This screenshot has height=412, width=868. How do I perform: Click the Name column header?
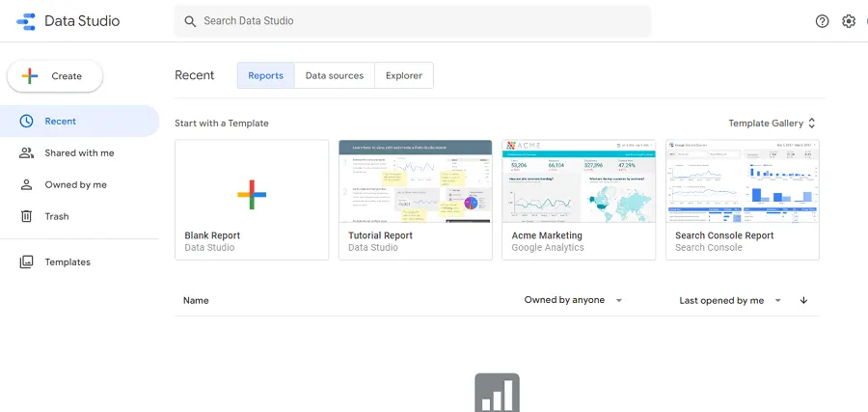coord(196,301)
